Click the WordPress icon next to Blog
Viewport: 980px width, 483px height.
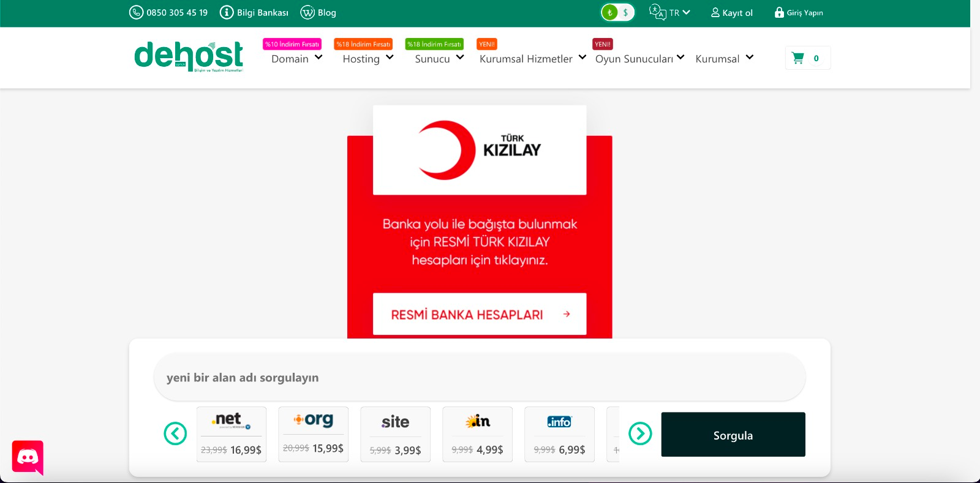pyautogui.click(x=307, y=12)
